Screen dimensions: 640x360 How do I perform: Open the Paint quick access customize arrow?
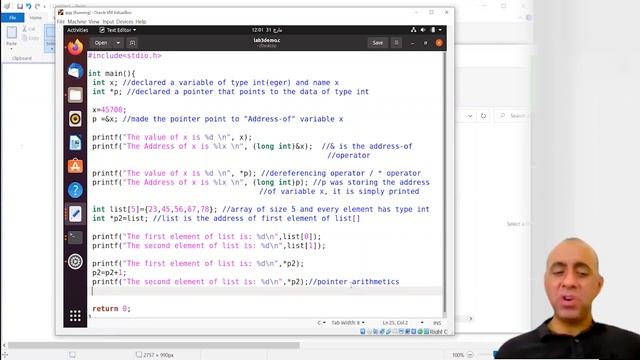pos(45,6)
